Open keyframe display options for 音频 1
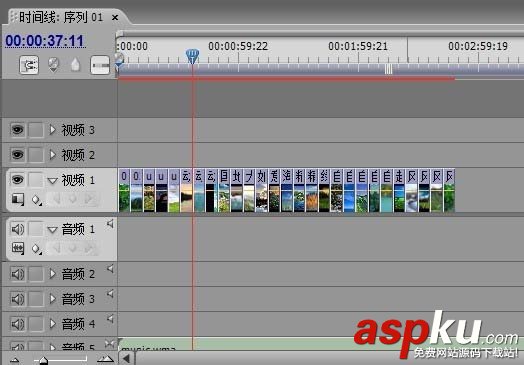 pyautogui.click(x=36, y=249)
